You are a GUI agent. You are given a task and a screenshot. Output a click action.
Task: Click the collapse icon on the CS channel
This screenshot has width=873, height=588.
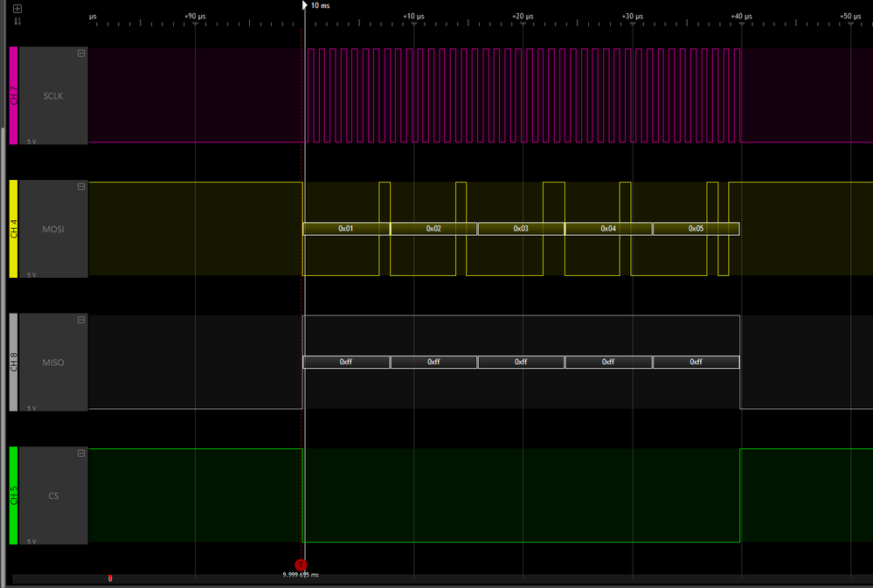pos(80,453)
